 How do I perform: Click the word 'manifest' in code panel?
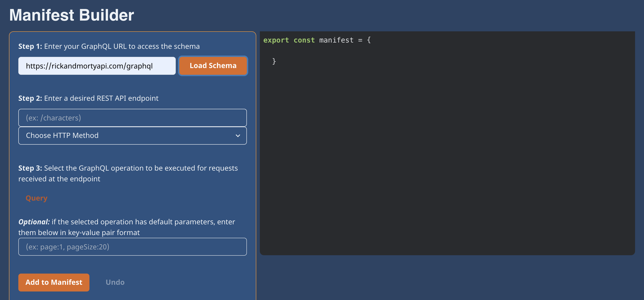pyautogui.click(x=336, y=40)
